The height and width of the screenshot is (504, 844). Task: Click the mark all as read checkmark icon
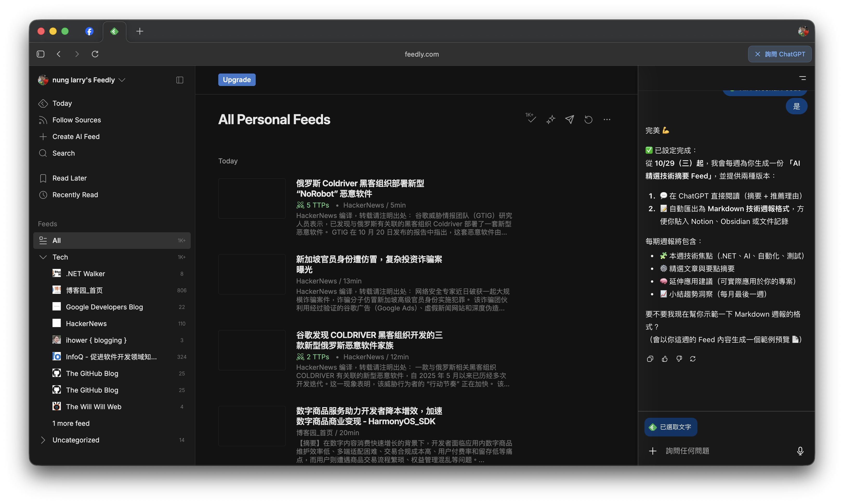[531, 119]
